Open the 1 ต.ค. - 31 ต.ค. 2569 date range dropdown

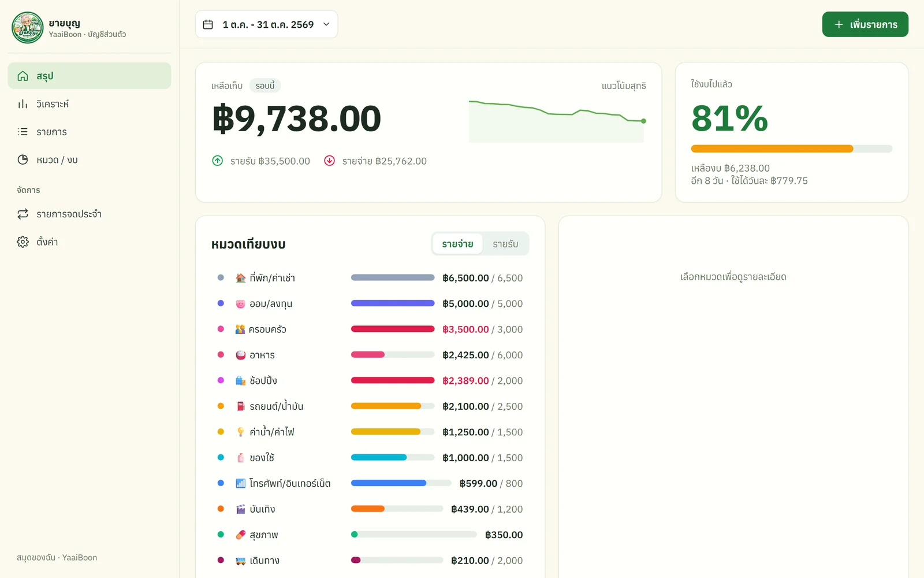coord(266,24)
